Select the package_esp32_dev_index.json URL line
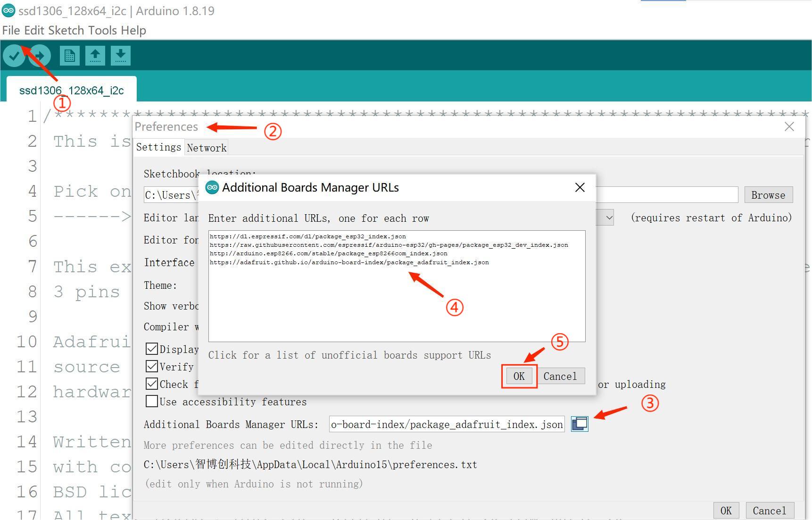Image resolution: width=812 pixels, height=520 pixels. (389, 245)
